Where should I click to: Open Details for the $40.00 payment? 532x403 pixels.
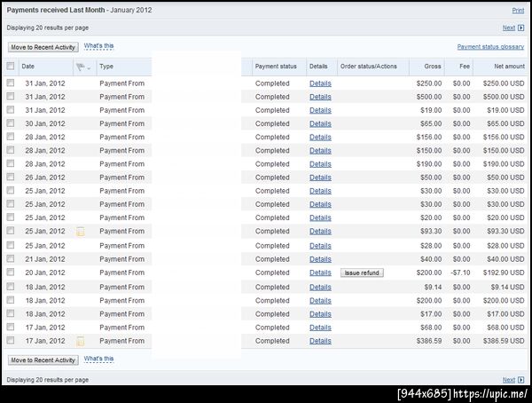[320, 259]
